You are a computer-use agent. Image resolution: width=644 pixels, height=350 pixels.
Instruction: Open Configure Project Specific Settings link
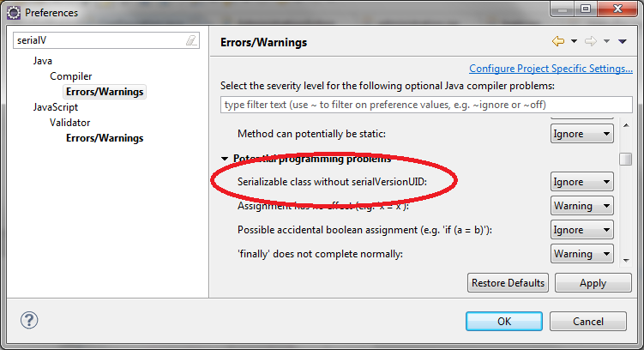[551, 69]
